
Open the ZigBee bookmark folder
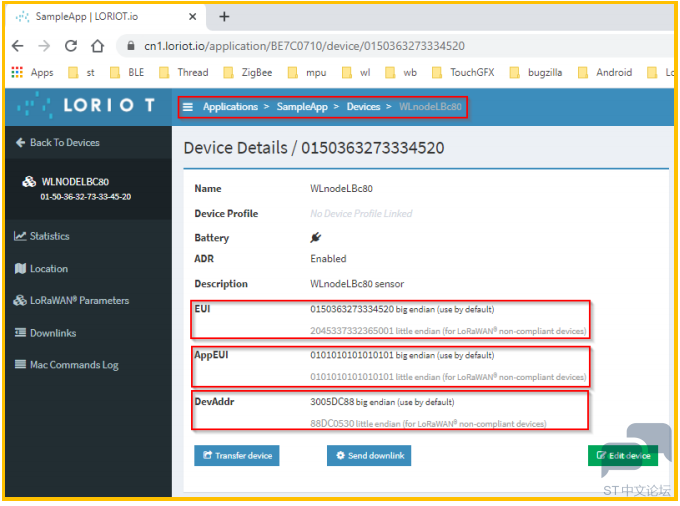click(248, 72)
